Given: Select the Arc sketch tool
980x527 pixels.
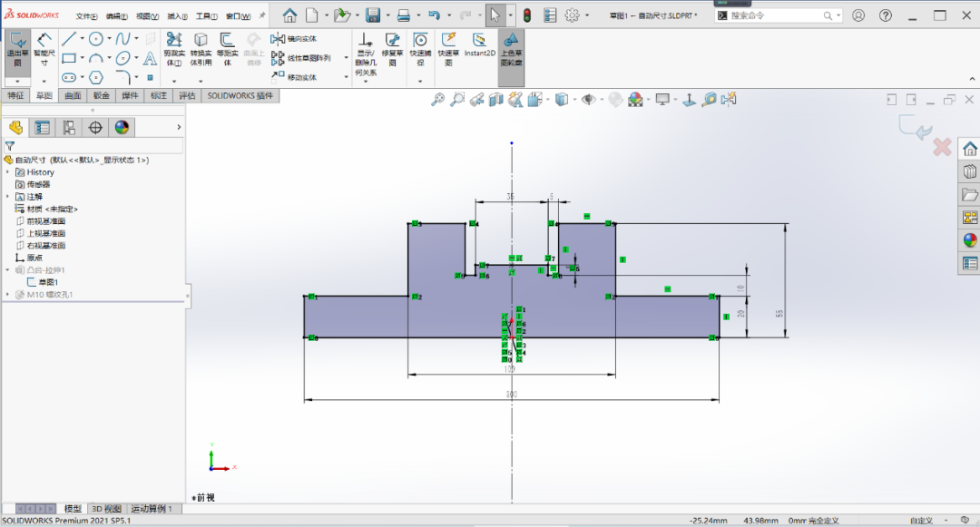Looking at the screenshot, I should click(95, 59).
